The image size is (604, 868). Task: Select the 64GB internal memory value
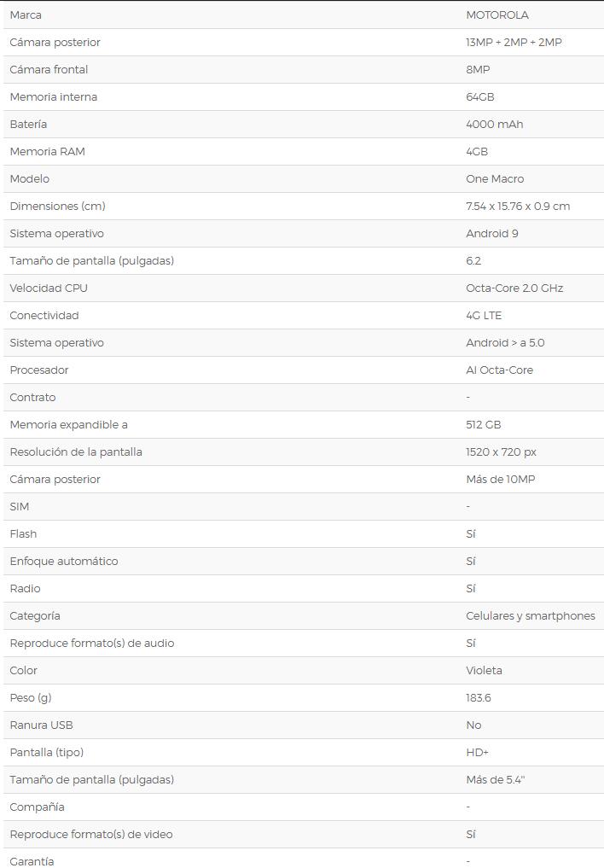click(479, 96)
